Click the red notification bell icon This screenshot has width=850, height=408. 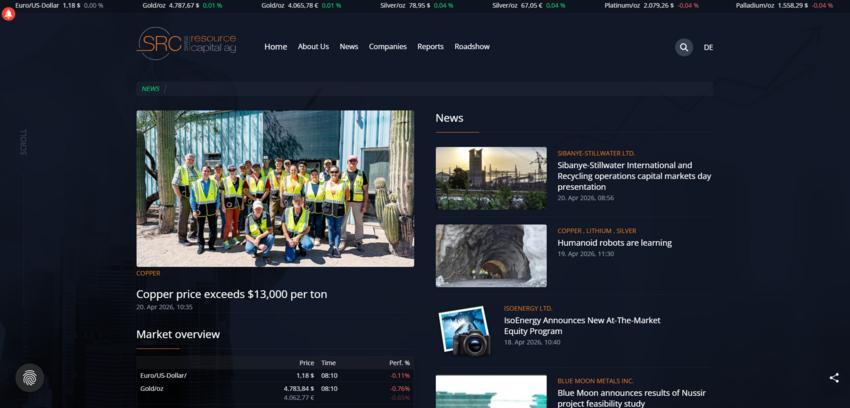(9, 15)
